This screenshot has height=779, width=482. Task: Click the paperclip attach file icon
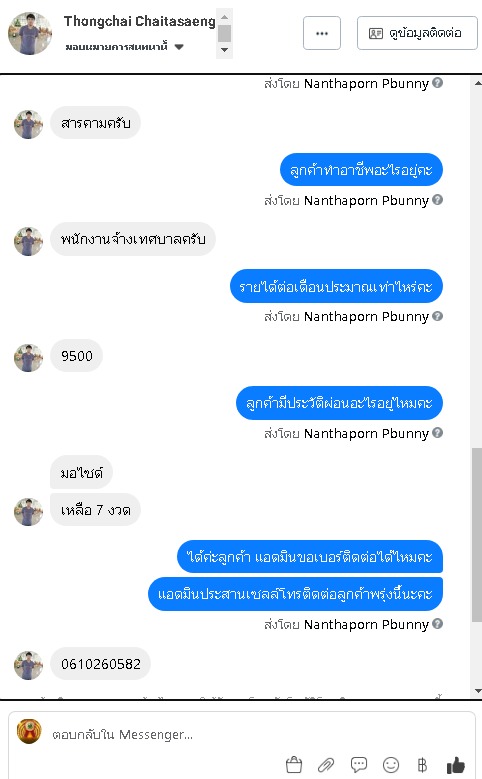326,765
